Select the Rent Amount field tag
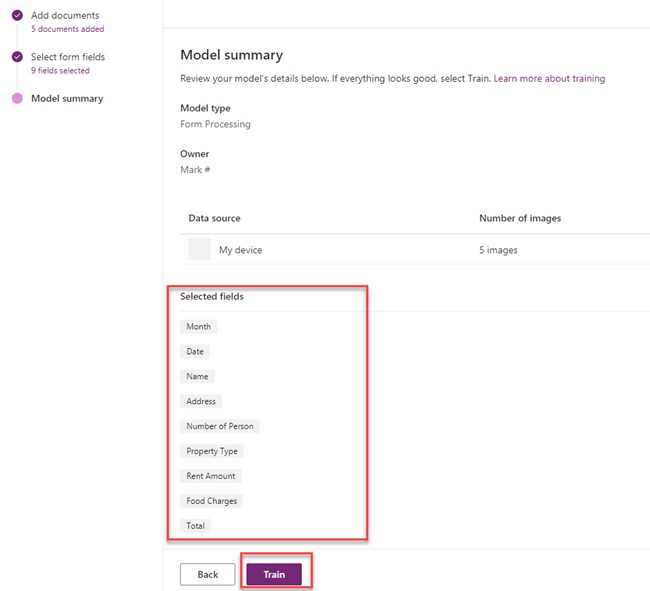 tap(211, 476)
